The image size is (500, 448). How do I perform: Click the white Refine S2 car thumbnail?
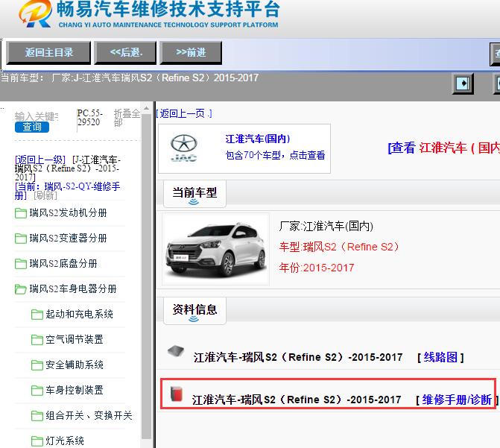coord(216,249)
